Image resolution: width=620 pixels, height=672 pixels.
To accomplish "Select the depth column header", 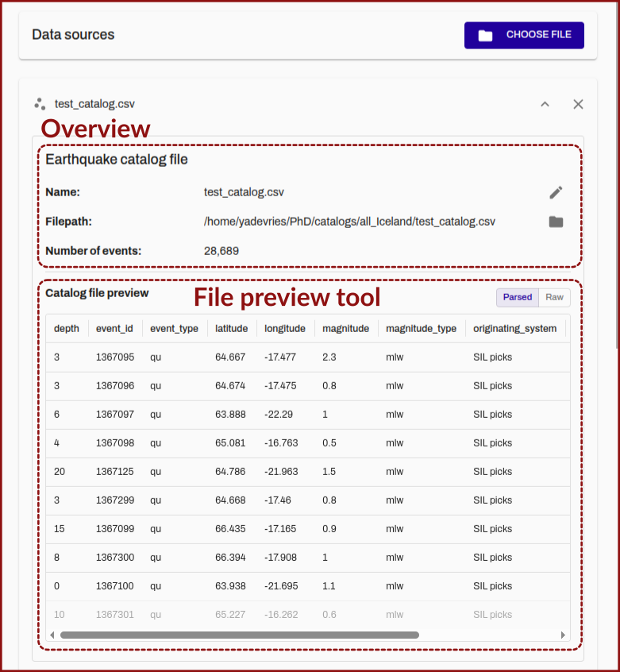I will [67, 329].
